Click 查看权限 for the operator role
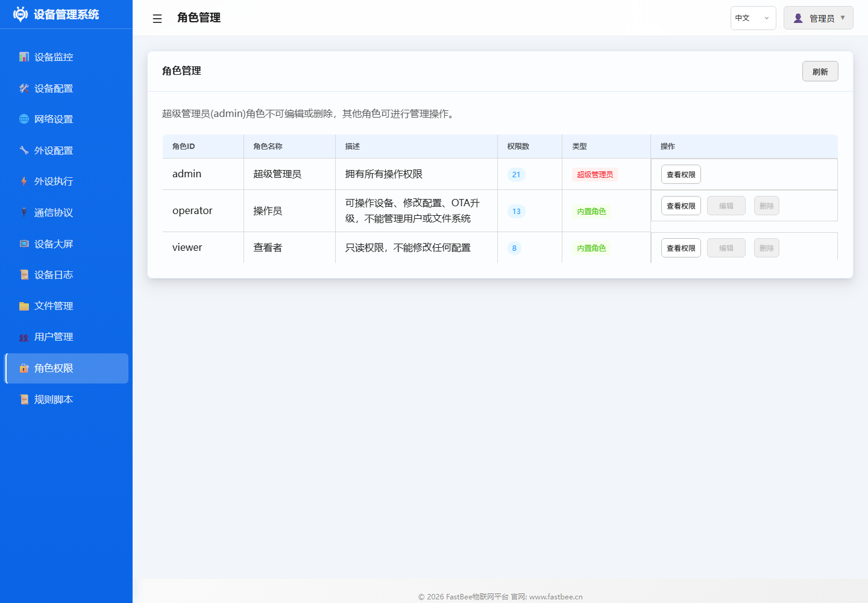Image resolution: width=868 pixels, height=603 pixels. point(681,206)
